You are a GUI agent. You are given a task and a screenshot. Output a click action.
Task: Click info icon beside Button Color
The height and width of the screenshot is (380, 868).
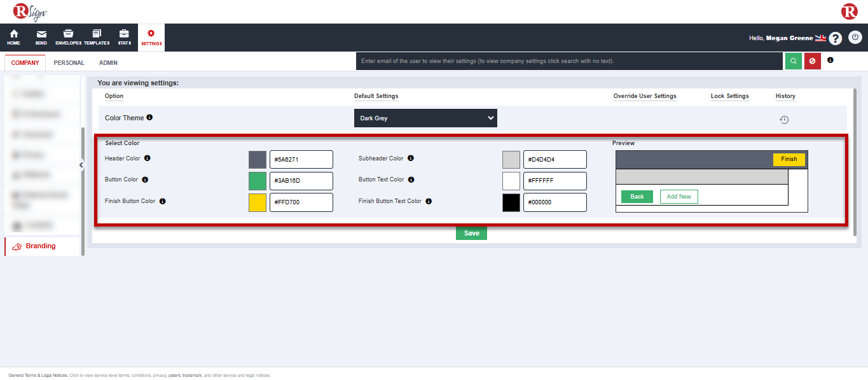[145, 179]
